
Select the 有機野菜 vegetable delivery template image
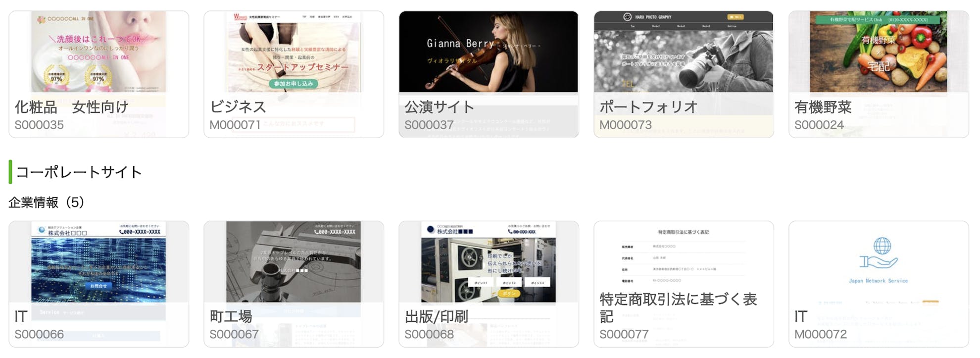(x=879, y=52)
